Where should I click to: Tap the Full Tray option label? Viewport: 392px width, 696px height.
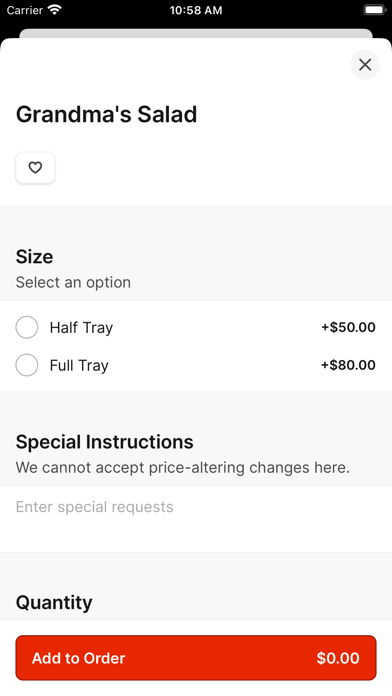tap(79, 365)
